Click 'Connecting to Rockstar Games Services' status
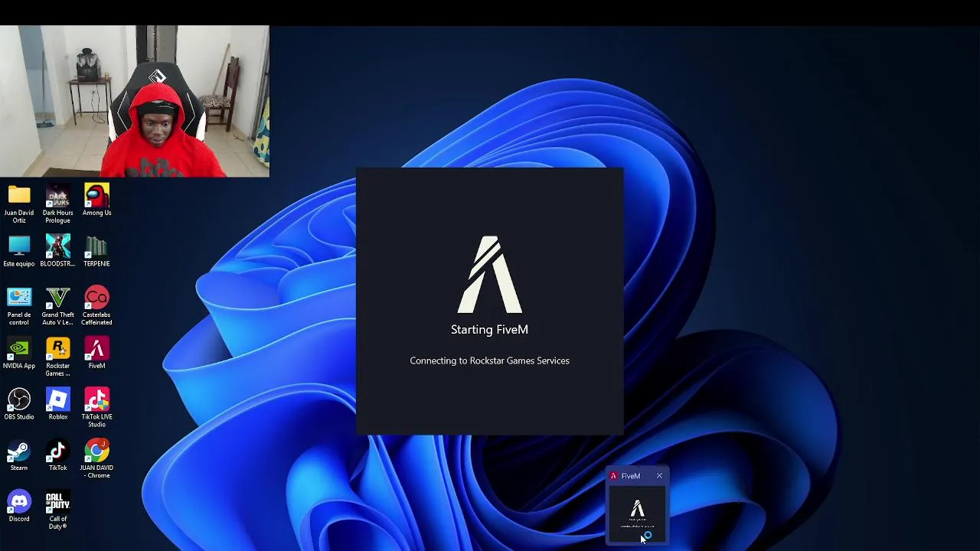 489,360
